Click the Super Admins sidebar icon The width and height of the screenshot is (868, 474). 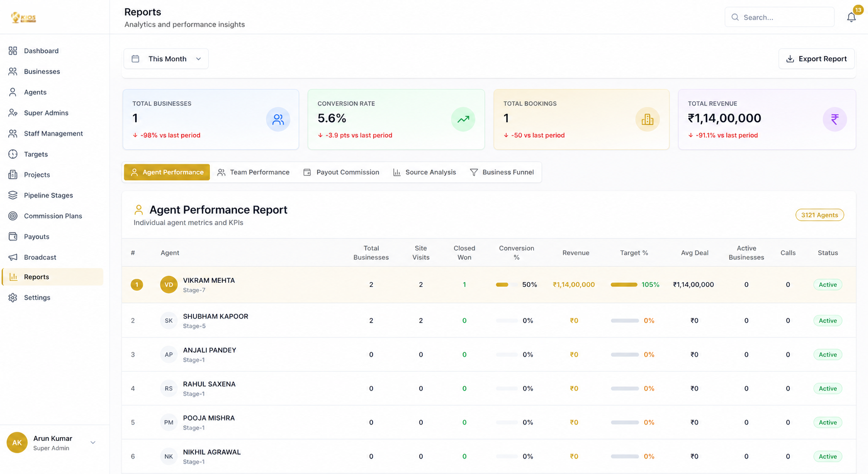point(13,112)
